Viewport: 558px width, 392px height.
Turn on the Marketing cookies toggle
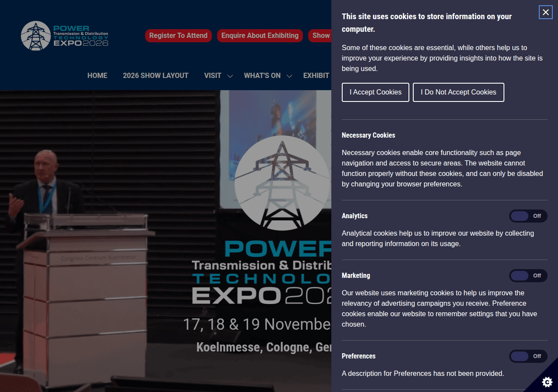(x=528, y=276)
